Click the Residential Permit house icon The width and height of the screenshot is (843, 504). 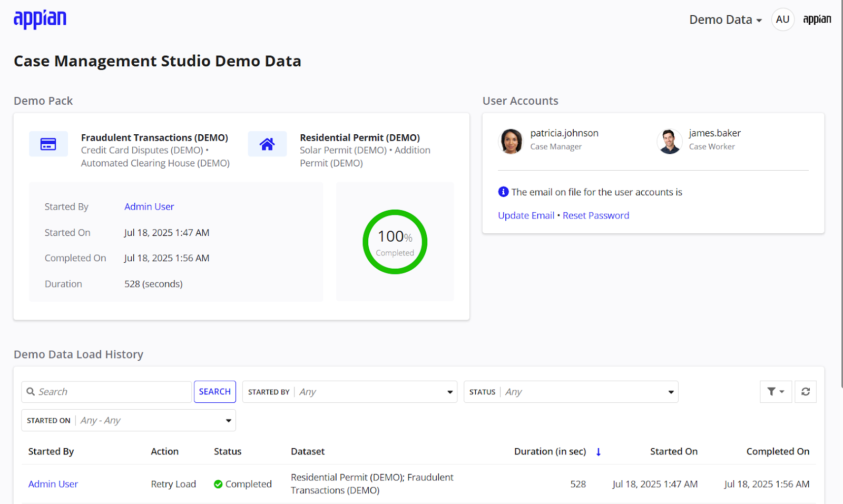click(267, 144)
